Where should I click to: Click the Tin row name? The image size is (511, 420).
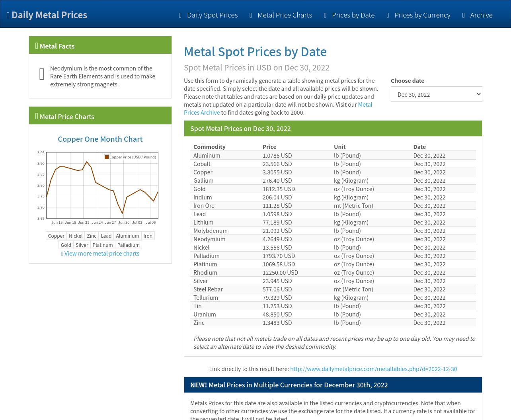tap(197, 306)
